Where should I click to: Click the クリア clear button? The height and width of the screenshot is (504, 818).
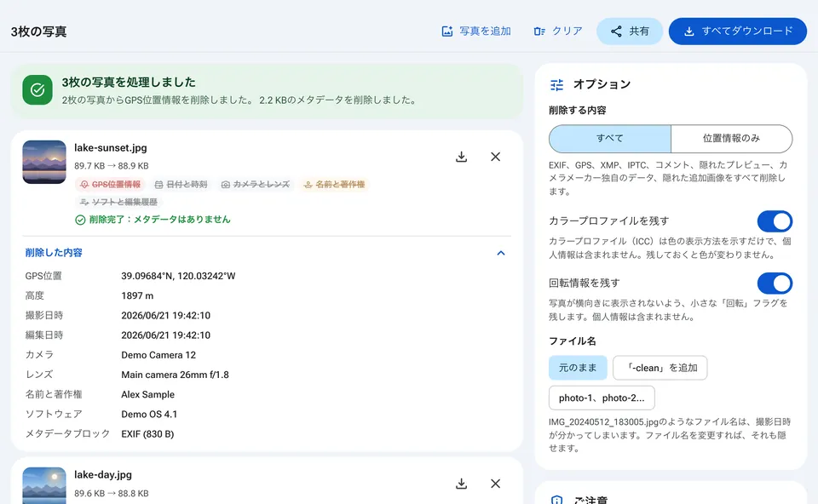click(557, 31)
